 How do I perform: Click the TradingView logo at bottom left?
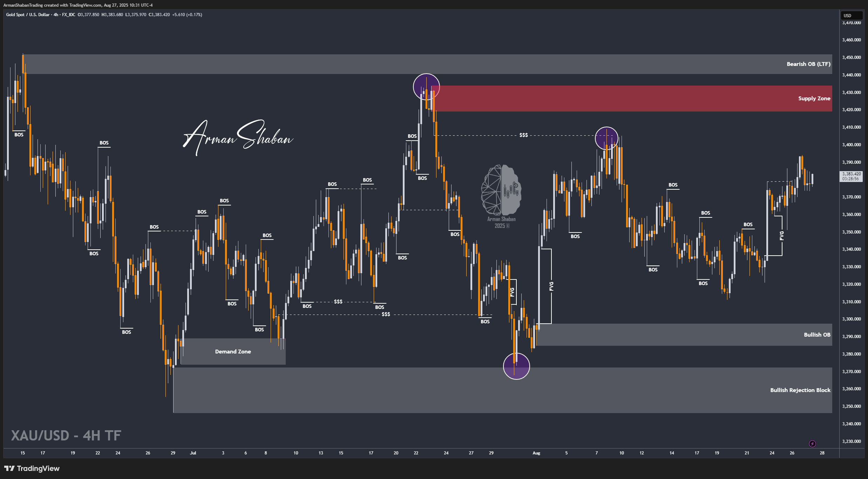tap(32, 468)
